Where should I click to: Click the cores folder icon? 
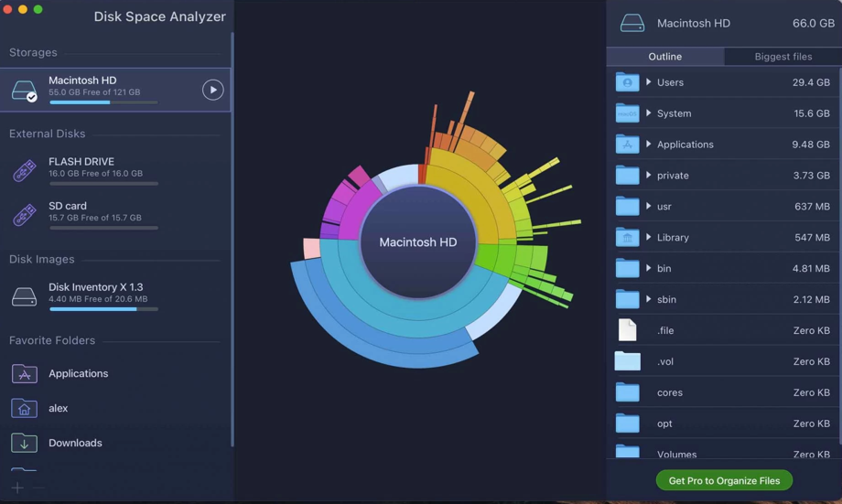tap(627, 392)
